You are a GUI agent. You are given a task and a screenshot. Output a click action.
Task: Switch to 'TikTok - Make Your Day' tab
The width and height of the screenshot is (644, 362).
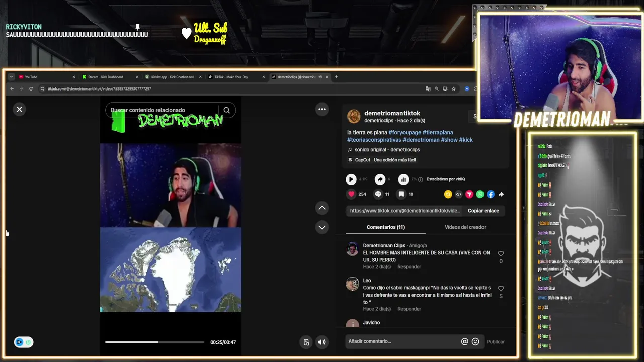(235, 77)
